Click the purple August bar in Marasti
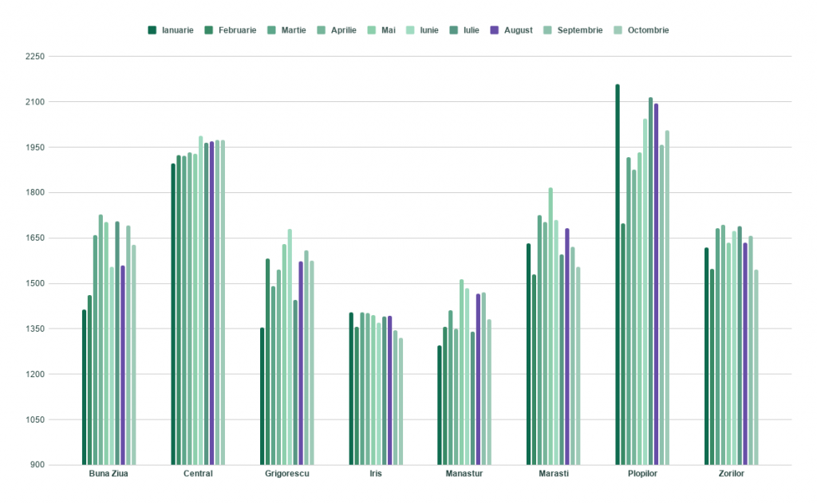This screenshot has width=817, height=504. [567, 346]
